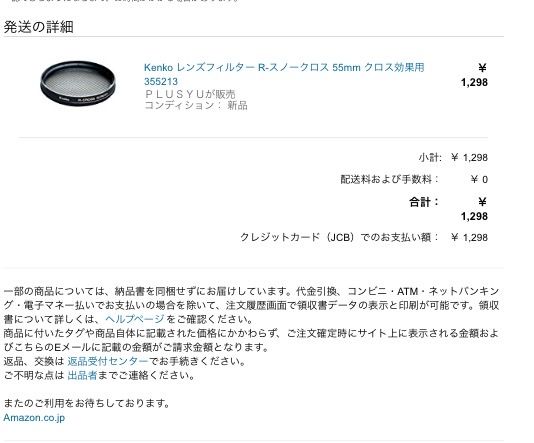The width and height of the screenshot is (534, 443).
Task: Click the 小計 subtotal amount
Action: click(x=470, y=157)
